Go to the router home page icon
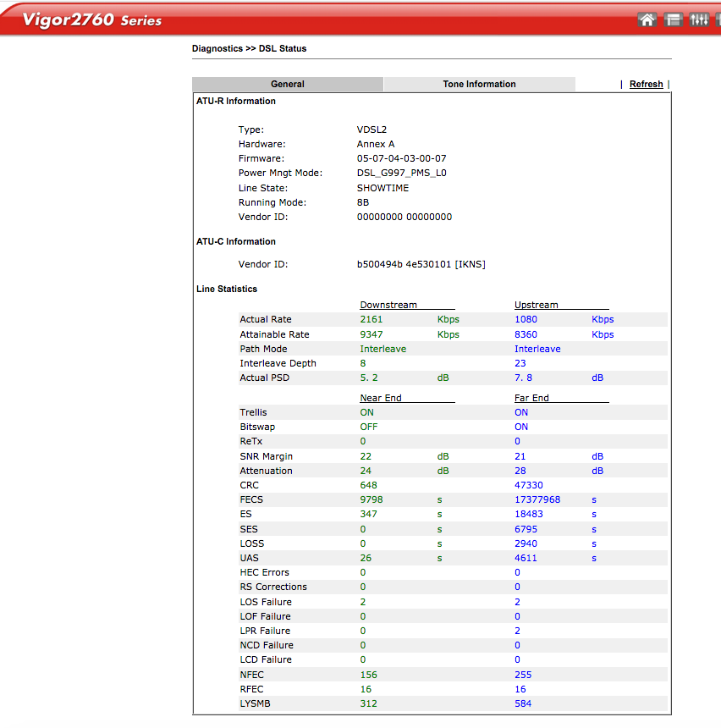 tap(647, 19)
